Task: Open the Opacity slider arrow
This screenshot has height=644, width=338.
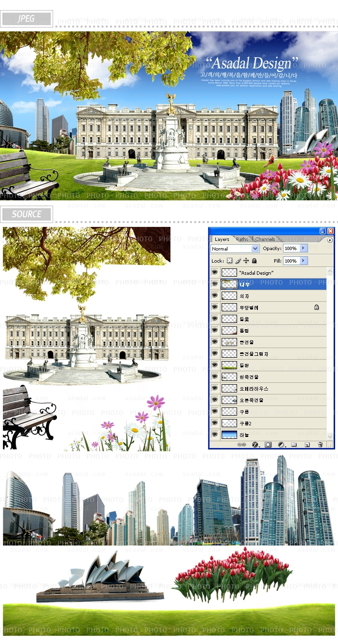Action: (304, 248)
